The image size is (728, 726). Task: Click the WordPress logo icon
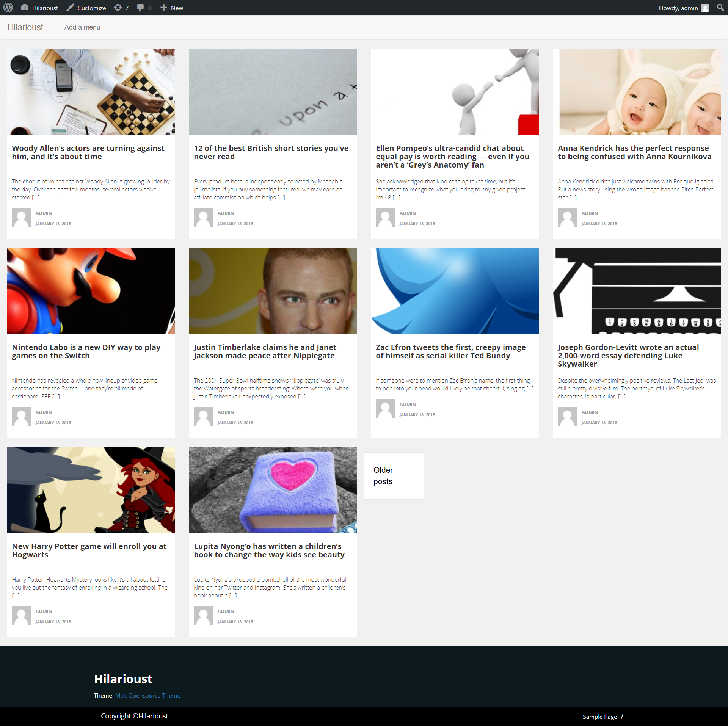coord(8,8)
